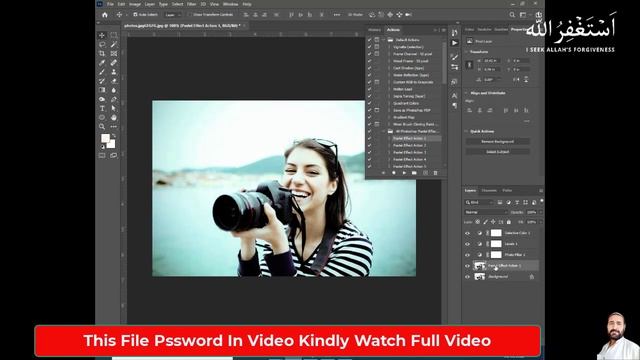Viewport: 640px width, 360px height.
Task: Click Lock transparent pixels icon
Action: (477, 222)
